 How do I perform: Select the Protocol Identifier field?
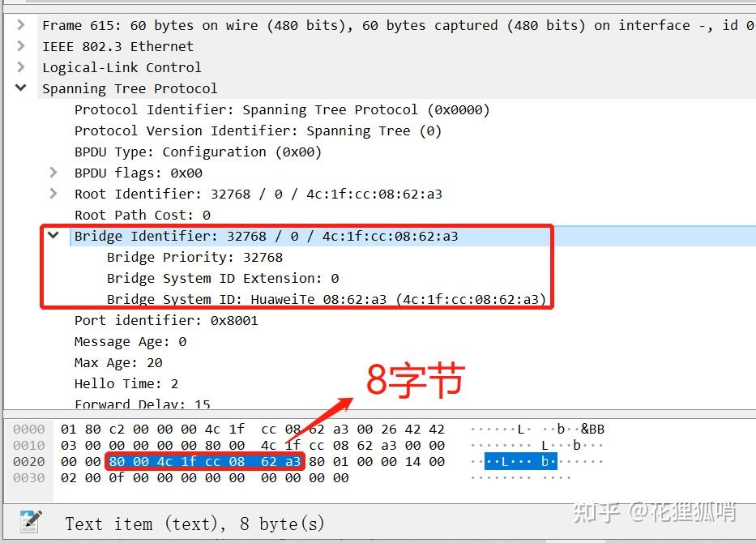point(282,110)
